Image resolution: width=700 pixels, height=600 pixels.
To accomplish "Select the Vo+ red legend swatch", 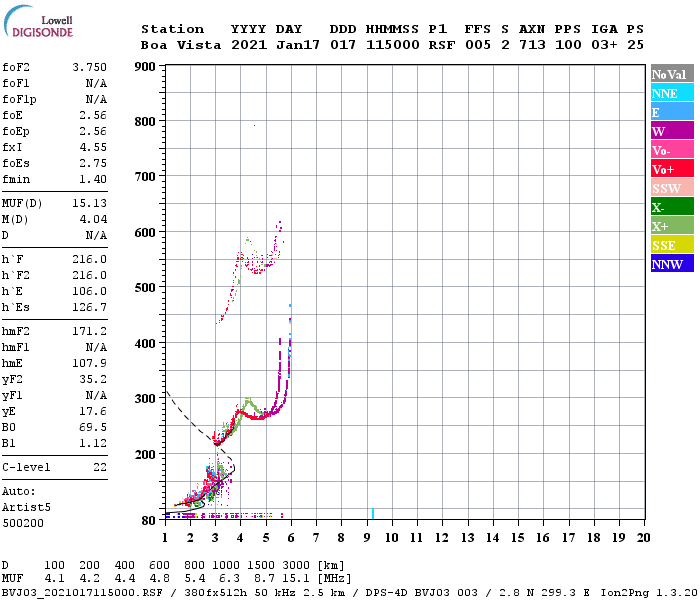I will point(672,169).
